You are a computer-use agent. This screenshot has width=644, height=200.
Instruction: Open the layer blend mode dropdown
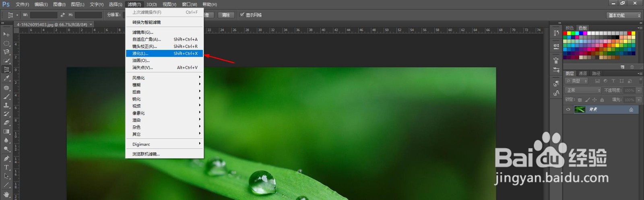[x=583, y=91]
